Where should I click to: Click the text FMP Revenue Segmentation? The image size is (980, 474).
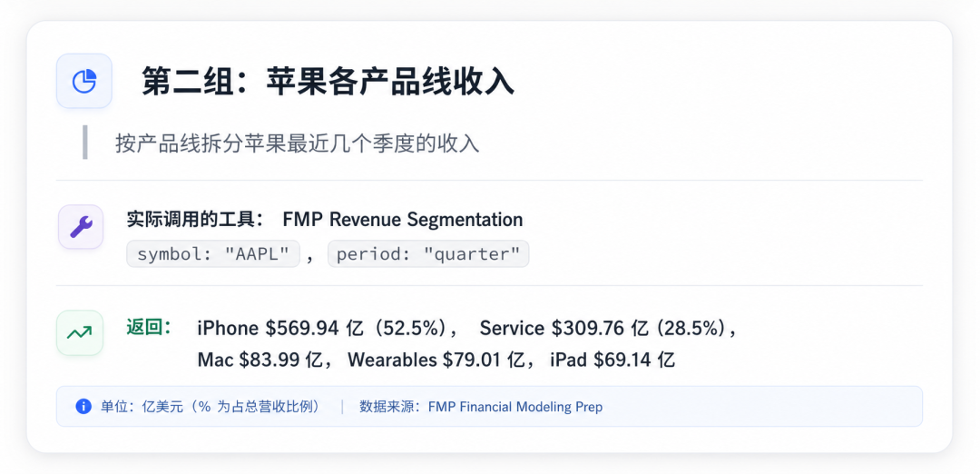tap(403, 220)
